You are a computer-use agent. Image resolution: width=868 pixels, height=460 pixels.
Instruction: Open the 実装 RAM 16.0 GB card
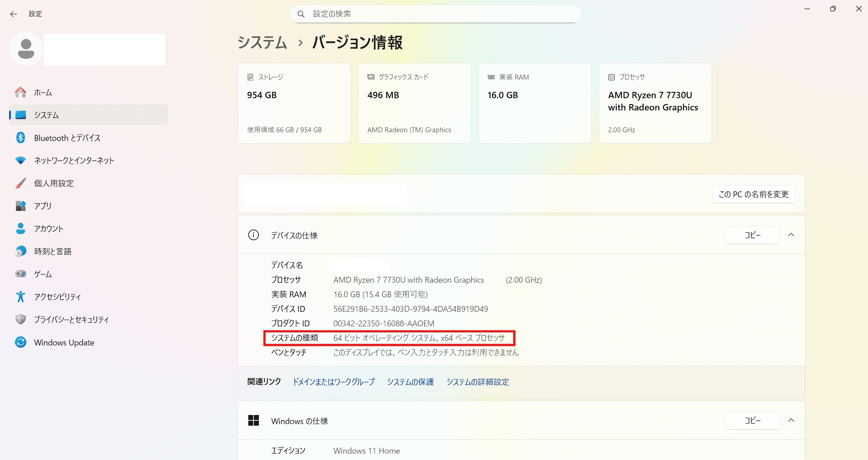coord(535,103)
